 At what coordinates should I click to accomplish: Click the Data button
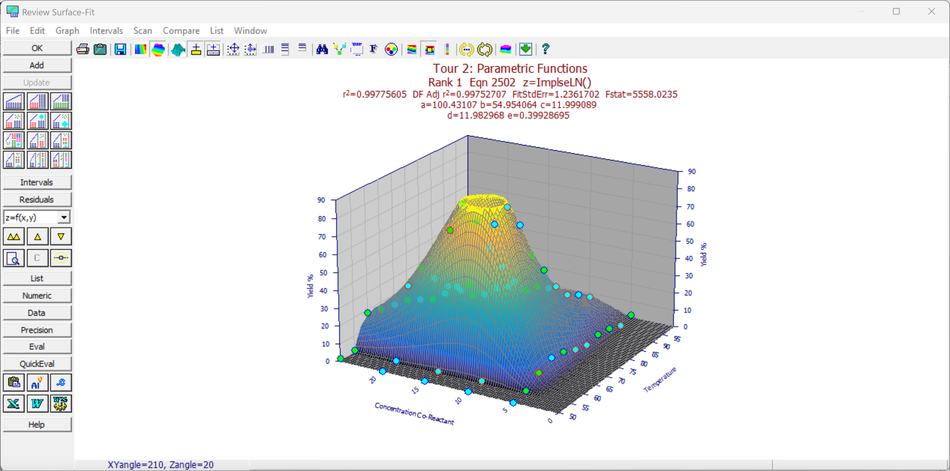pyautogui.click(x=37, y=313)
